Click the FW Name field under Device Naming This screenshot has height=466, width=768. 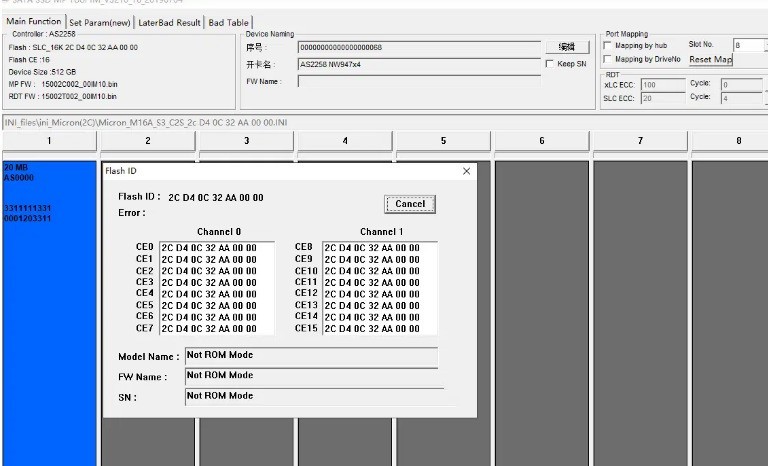pyautogui.click(x=419, y=81)
